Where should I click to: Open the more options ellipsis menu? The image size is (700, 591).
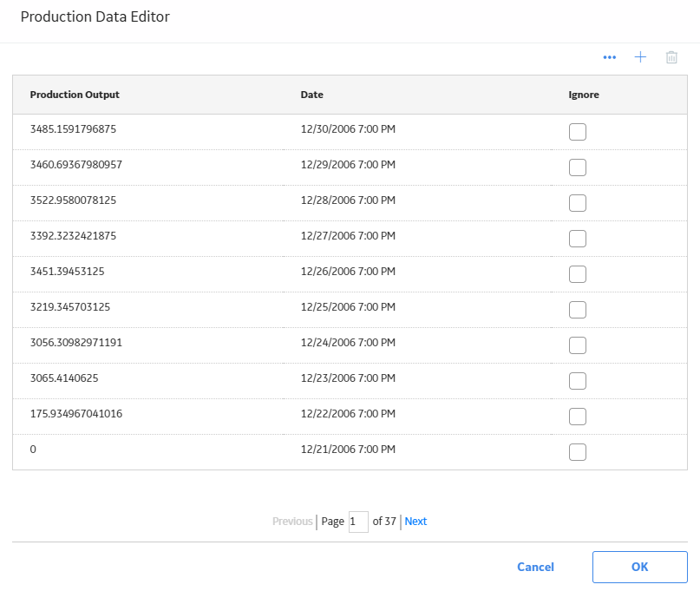[x=610, y=57]
